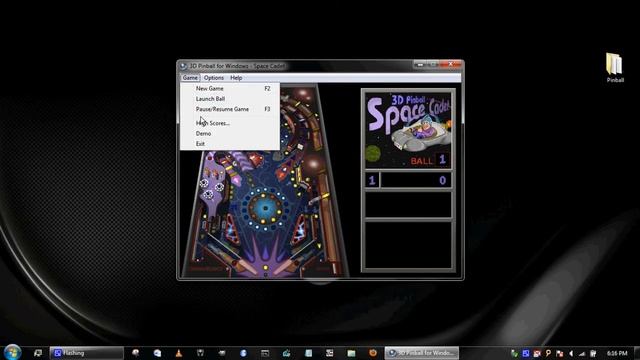Open the Game menu
This screenshot has width=640, height=360.
190,78
